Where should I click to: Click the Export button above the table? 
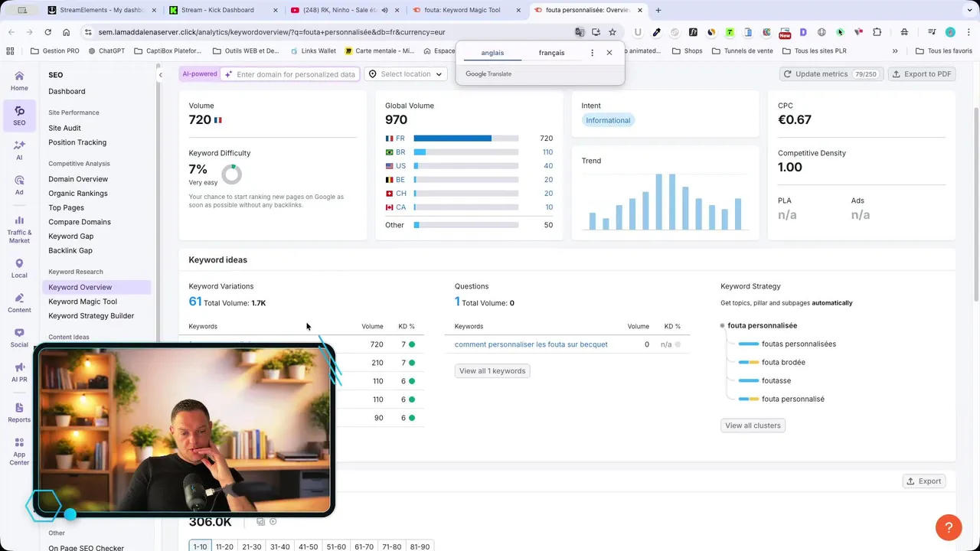point(924,481)
